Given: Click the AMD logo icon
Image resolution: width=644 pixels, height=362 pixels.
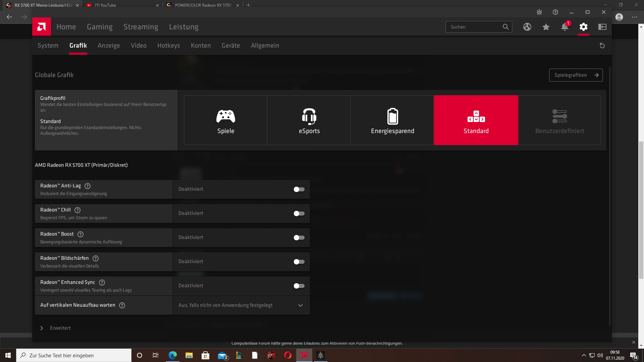Looking at the screenshot, I should click(42, 27).
